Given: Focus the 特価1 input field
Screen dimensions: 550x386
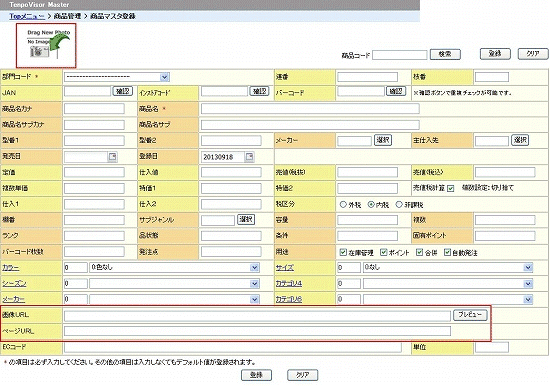Looking at the screenshot, I should (x=231, y=188).
